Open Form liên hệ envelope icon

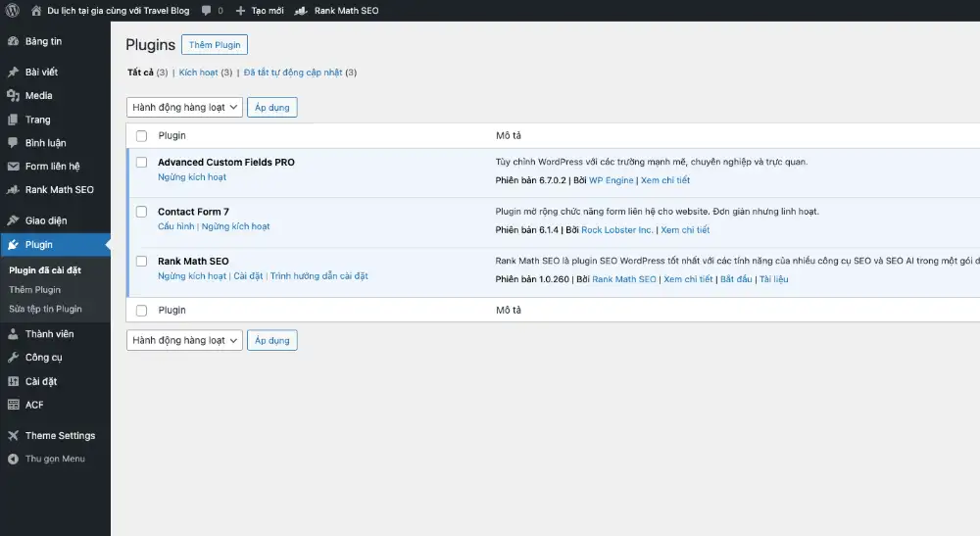pyautogui.click(x=13, y=167)
